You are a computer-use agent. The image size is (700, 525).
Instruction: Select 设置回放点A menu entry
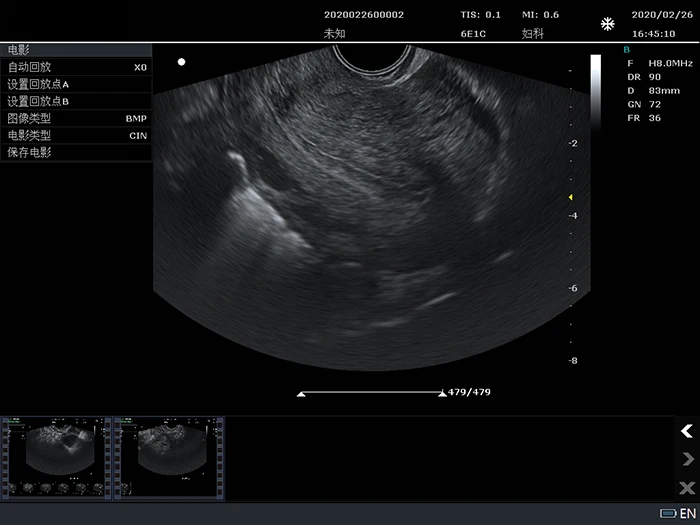(x=76, y=84)
